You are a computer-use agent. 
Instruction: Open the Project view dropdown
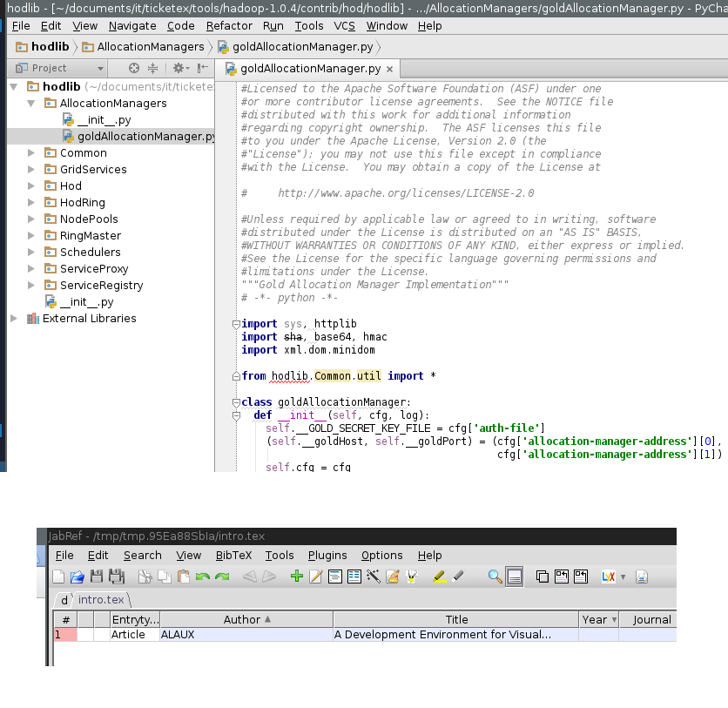click(100, 68)
